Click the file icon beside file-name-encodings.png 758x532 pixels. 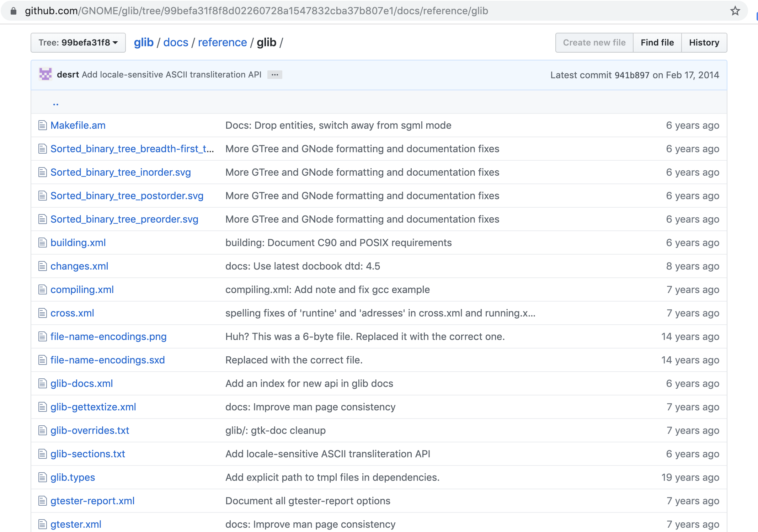43,337
